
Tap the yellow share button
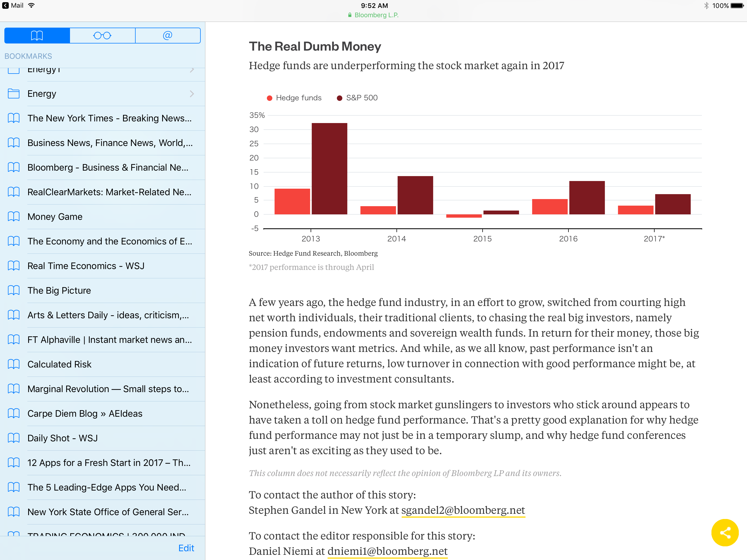725,533
